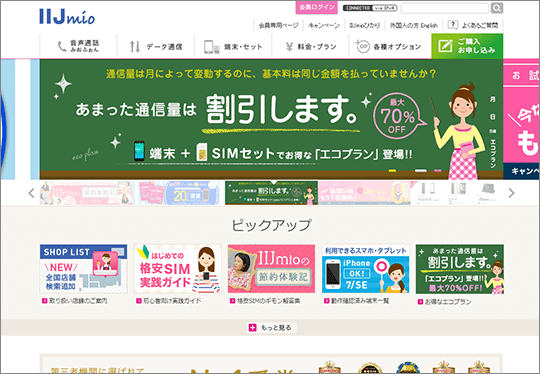This screenshot has width=540, height=374.
Task: Focus the site search input field
Action: click(445, 8)
